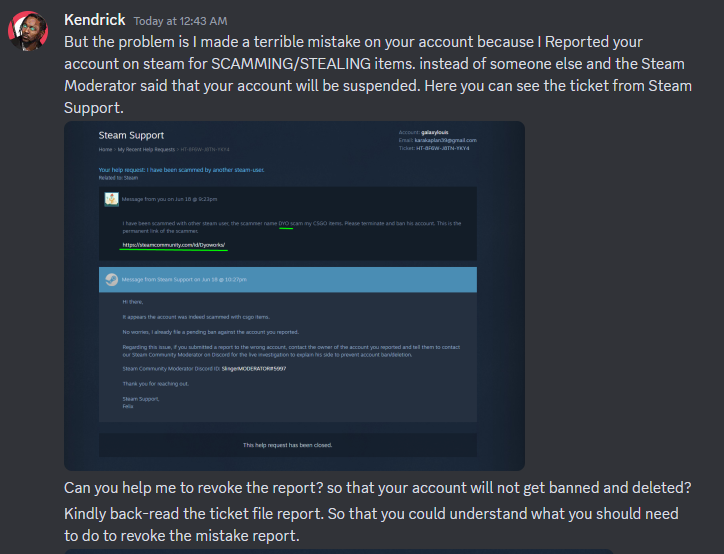Click the galaxylouis account name

pyautogui.click(x=434, y=132)
